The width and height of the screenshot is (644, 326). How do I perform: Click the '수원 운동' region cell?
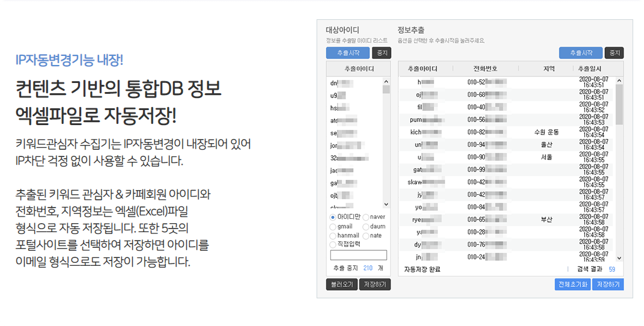[x=547, y=132]
